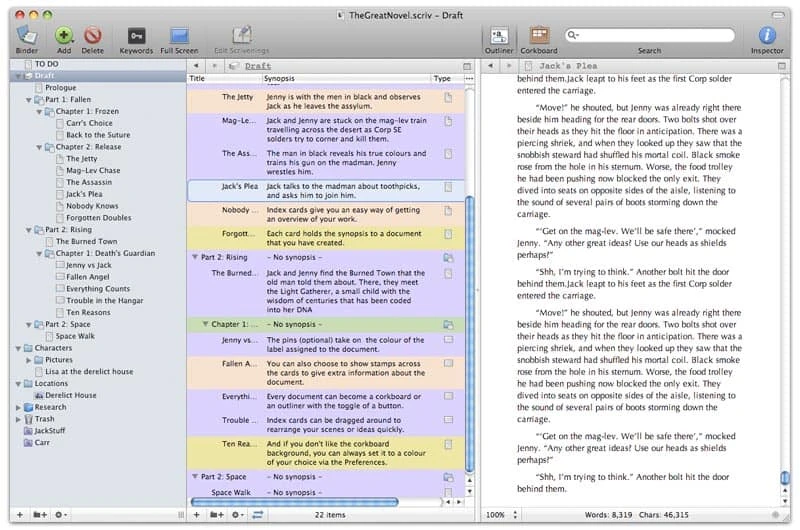This screenshot has width=800, height=530.
Task: Collapse Chapter 1: Frozen in the binder
Action: [x=39, y=112]
